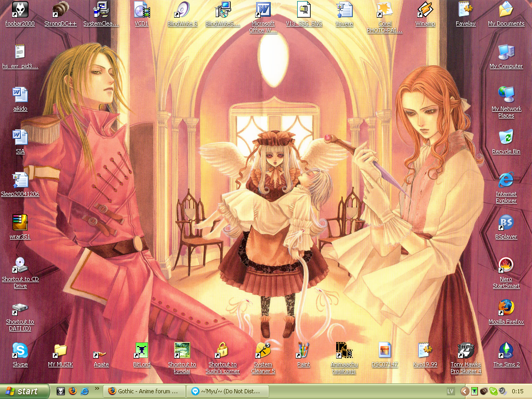Launch foobar2000 from the Quick Launch bar
This screenshot has width=532, height=399.
(61, 391)
